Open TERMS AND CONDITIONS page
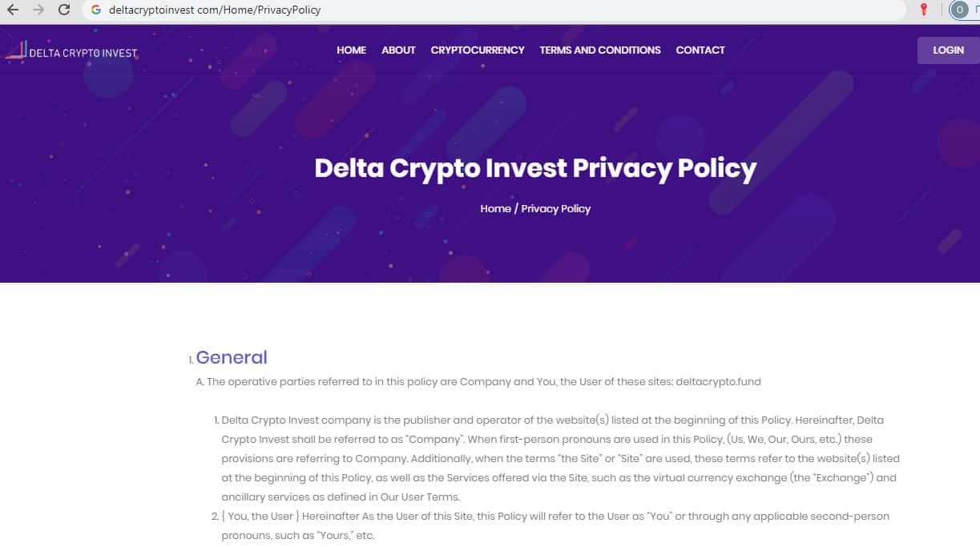The width and height of the screenshot is (980, 547). [600, 50]
